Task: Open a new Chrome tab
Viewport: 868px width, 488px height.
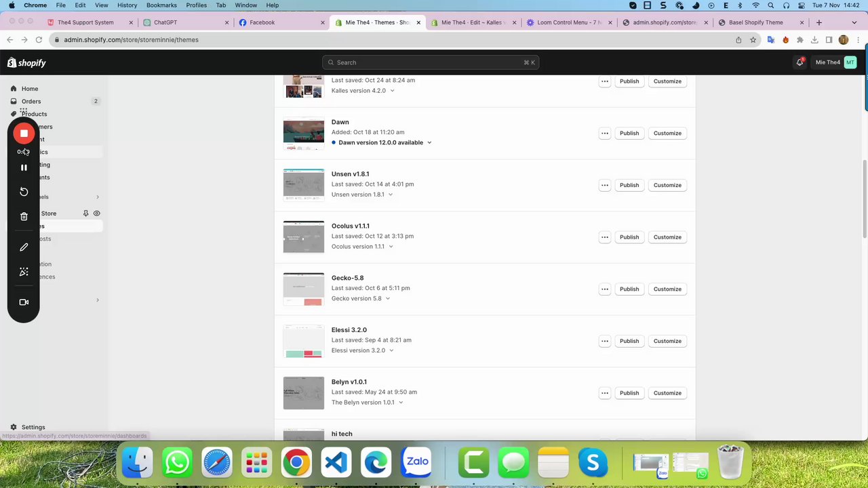Action: coord(818,22)
